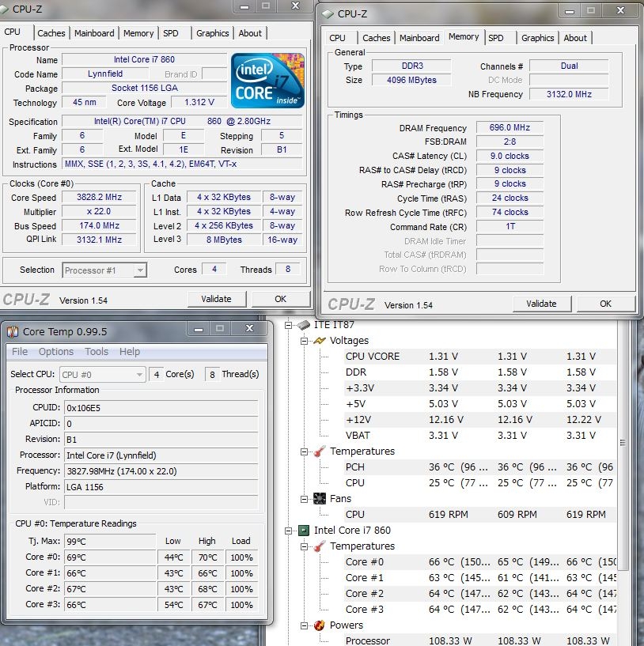Screen dimensions: 644x646
Task: Switch to the Memory tab in the left CPU-Z window
Action: pos(138,33)
